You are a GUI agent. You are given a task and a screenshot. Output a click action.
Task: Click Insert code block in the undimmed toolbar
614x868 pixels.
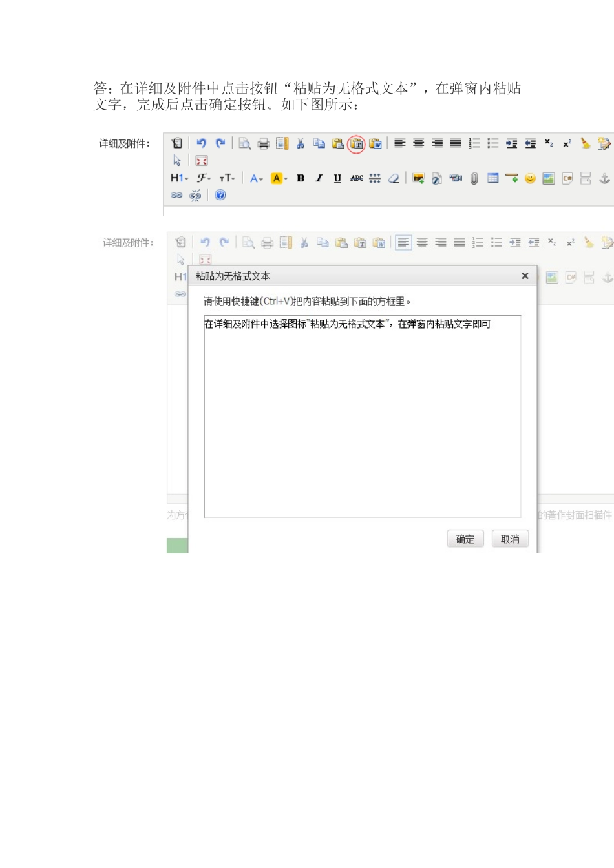pyautogui.click(x=567, y=178)
